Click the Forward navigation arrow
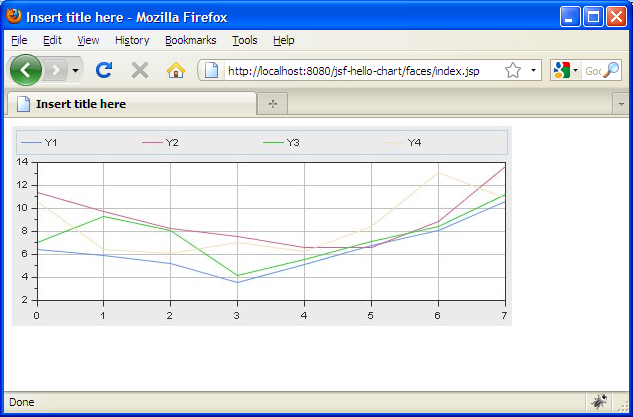 (55, 70)
